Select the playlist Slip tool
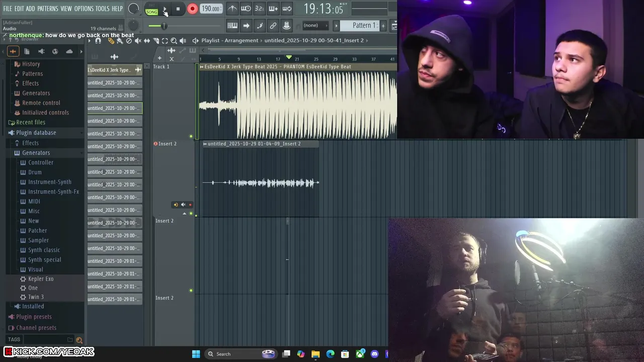The image size is (644, 362). pos(147,41)
